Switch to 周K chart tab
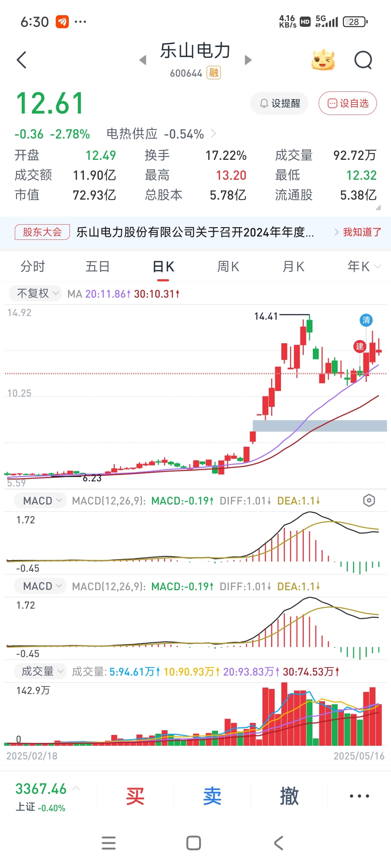This screenshot has width=391, height=868. coord(228,267)
